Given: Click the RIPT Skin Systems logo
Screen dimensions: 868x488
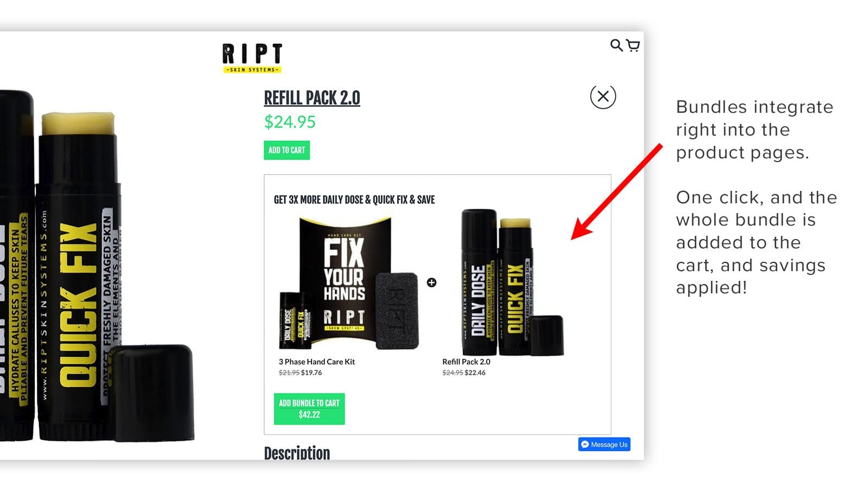Looking at the screenshot, I should [x=252, y=58].
